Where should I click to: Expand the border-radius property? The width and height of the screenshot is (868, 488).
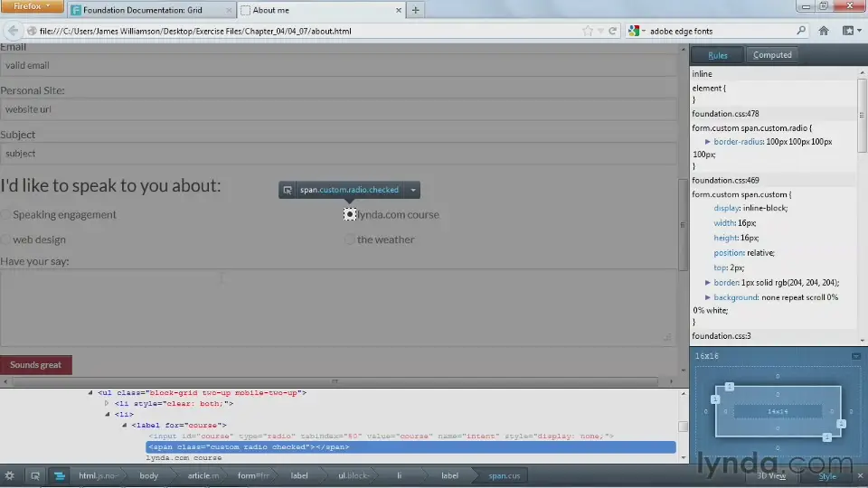[x=707, y=142]
